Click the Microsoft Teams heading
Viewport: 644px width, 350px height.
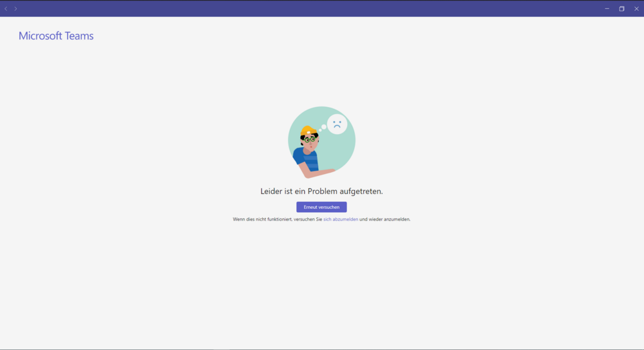[56, 36]
